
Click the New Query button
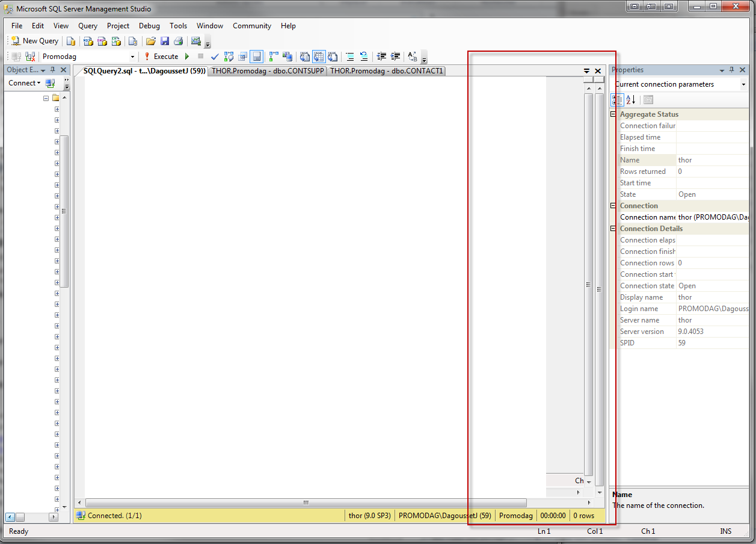click(35, 41)
